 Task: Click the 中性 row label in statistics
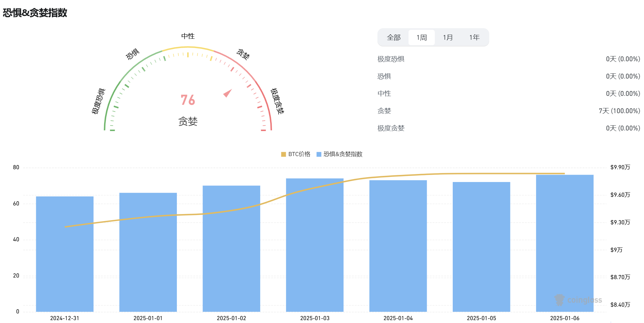(384, 94)
